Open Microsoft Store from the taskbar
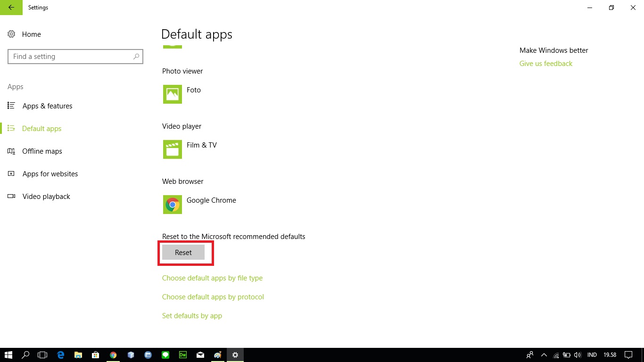The width and height of the screenshot is (644, 362). pos(96,355)
